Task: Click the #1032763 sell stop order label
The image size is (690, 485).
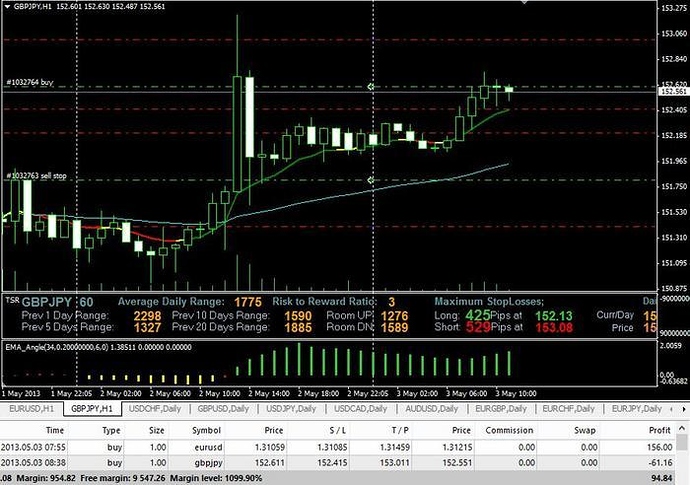Action: pos(36,176)
